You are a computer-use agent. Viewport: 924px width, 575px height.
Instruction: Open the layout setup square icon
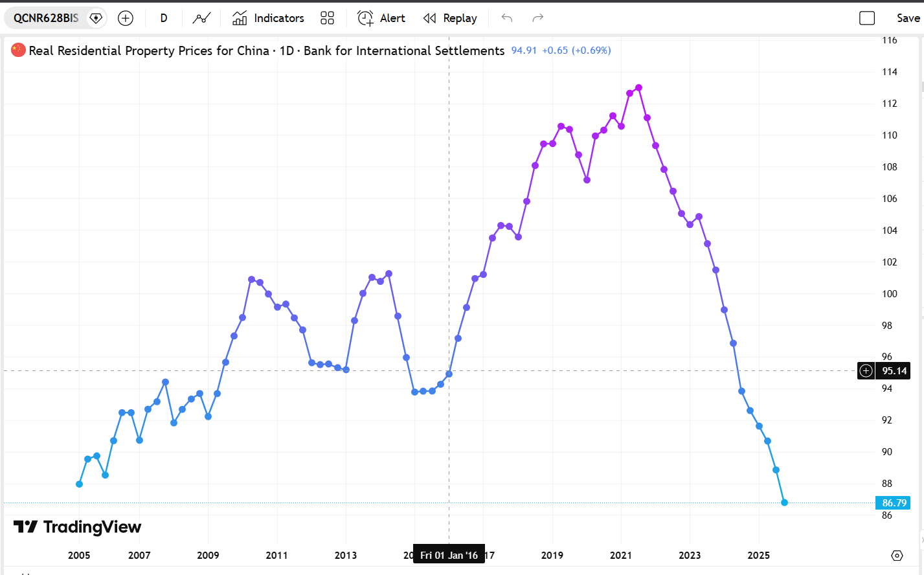pyautogui.click(x=867, y=18)
